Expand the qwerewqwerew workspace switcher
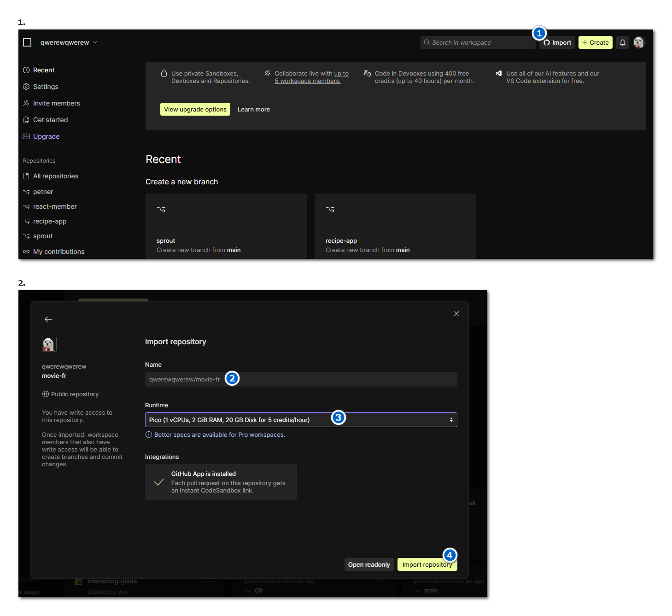672x616 pixels. [69, 42]
